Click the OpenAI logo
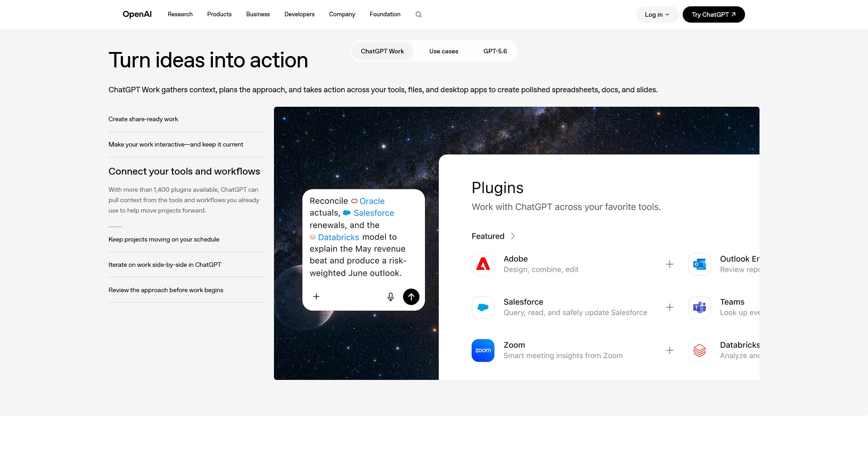868x450 pixels. point(137,14)
